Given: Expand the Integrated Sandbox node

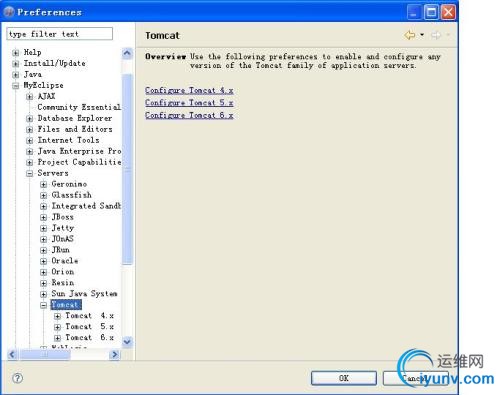Looking at the screenshot, I should [x=43, y=206].
